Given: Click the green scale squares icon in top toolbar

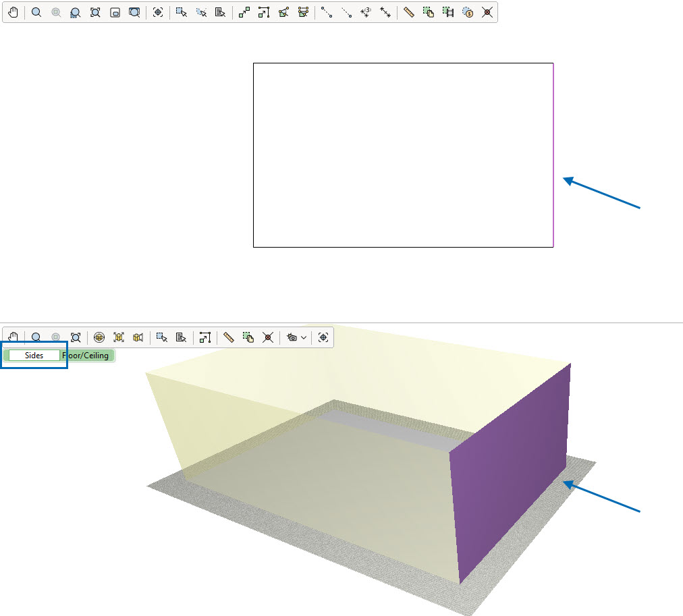Looking at the screenshot, I should [244, 12].
